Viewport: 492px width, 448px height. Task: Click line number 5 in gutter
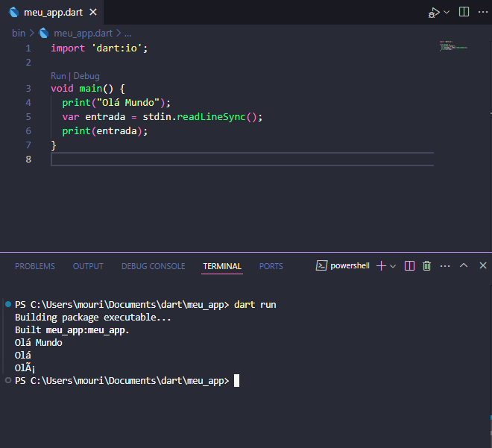(28, 117)
